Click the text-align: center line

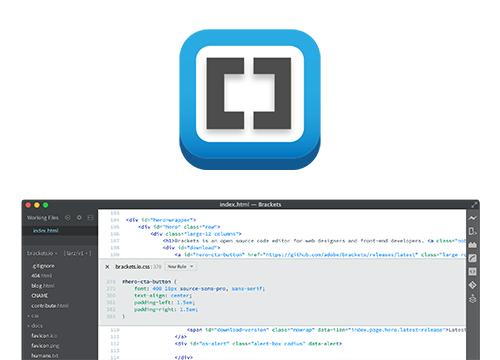pos(163,296)
